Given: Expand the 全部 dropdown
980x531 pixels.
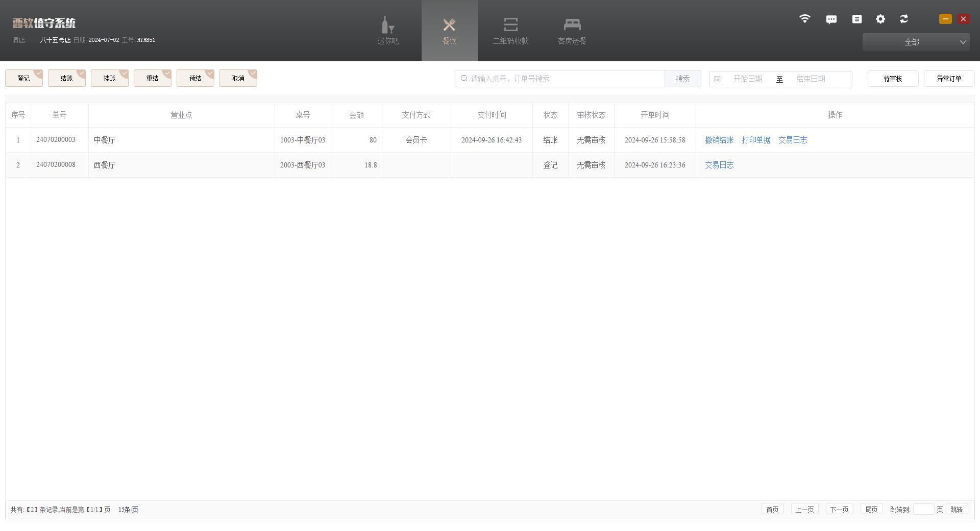Looking at the screenshot, I should click(x=916, y=42).
